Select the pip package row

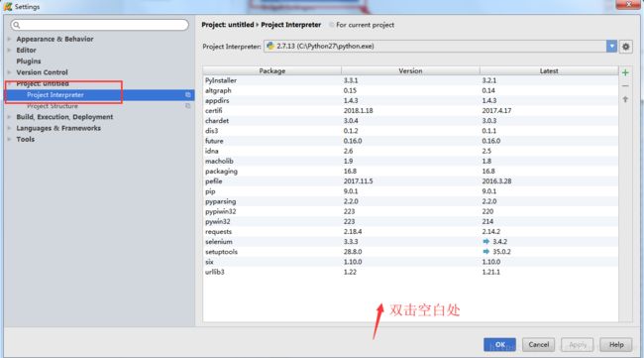[410, 191]
